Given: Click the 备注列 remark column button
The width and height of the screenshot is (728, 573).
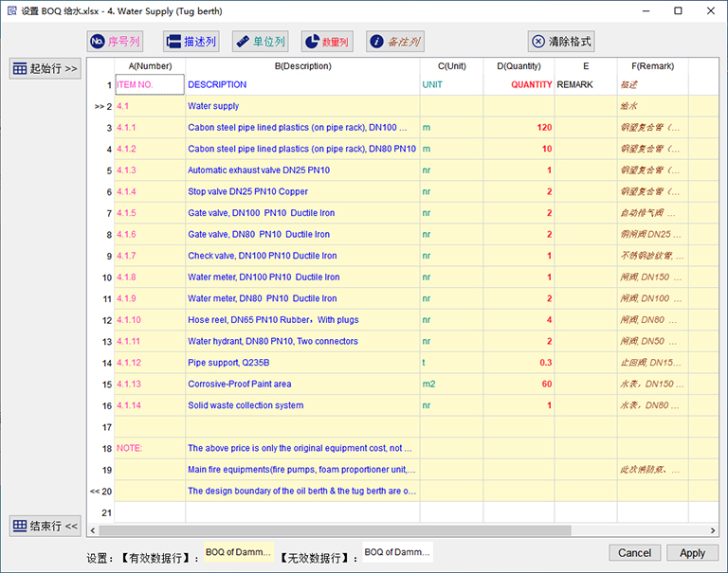Looking at the screenshot, I should click(x=395, y=42).
